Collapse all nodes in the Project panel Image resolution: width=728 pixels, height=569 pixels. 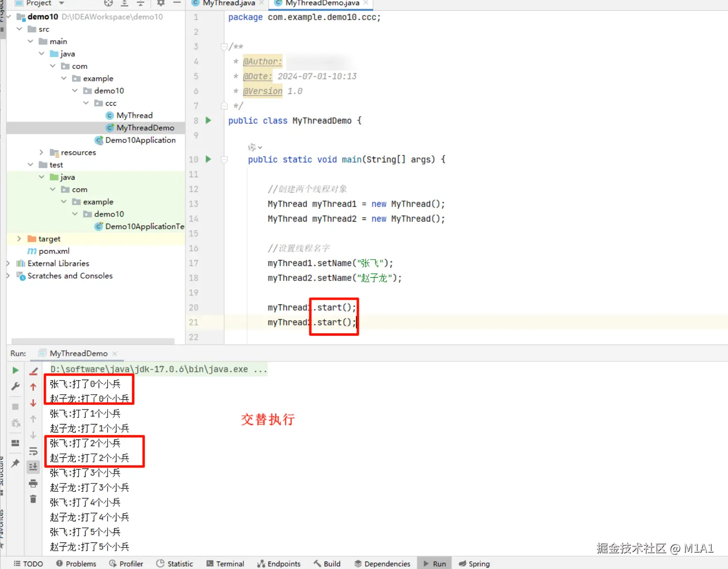(x=140, y=3)
